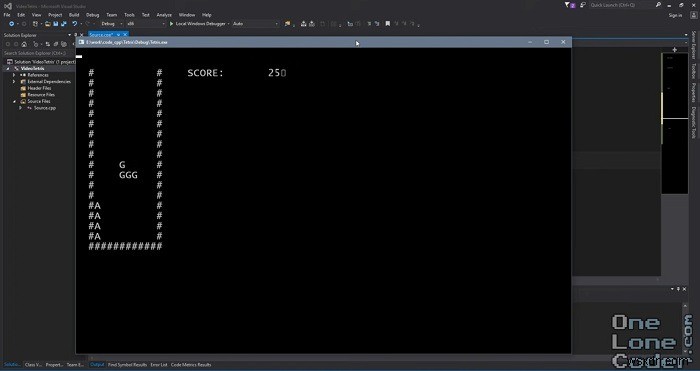Viewport: 700px width, 371px height.
Task: Switch to Find Symbol Results tab
Action: [x=127, y=365]
